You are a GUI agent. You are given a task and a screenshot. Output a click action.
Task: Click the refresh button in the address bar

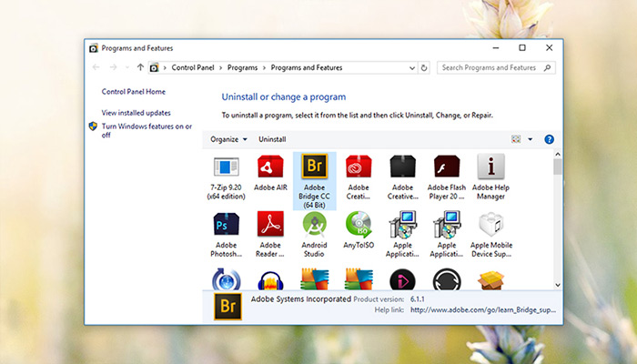coord(424,68)
